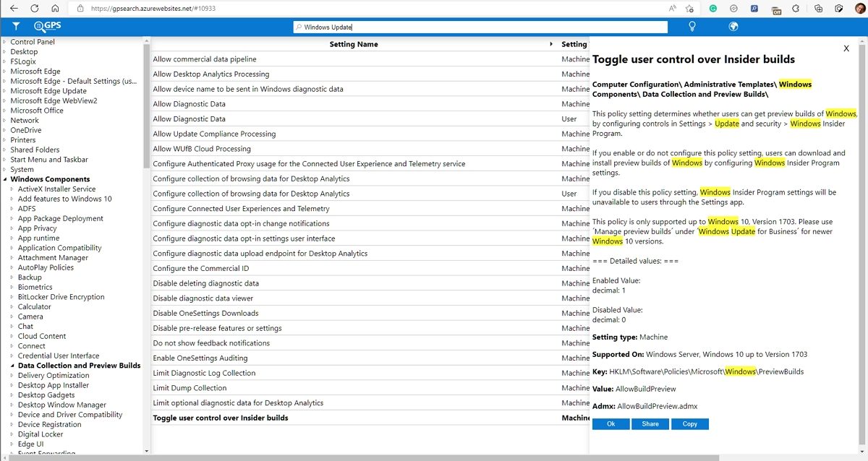Click the Share button
Viewport: 868px width, 461px height.
tap(650, 424)
